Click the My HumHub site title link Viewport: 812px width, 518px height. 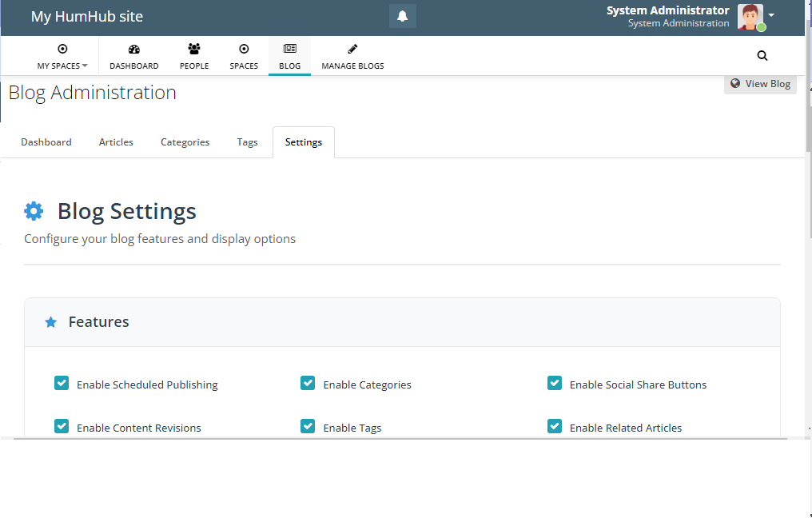[87, 17]
